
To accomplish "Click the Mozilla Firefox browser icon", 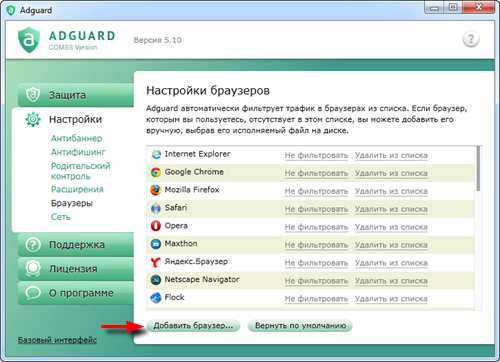I will (156, 190).
